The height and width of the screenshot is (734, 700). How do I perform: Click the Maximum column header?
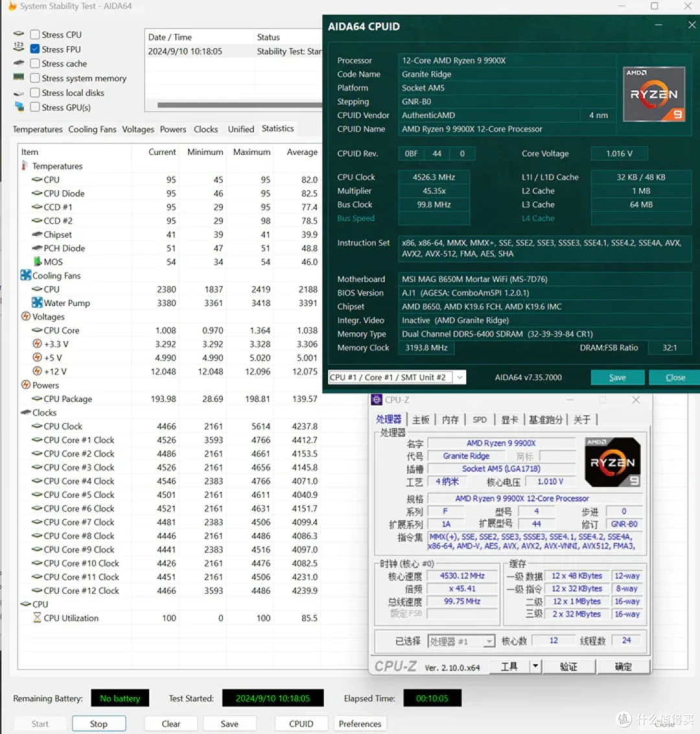click(251, 152)
